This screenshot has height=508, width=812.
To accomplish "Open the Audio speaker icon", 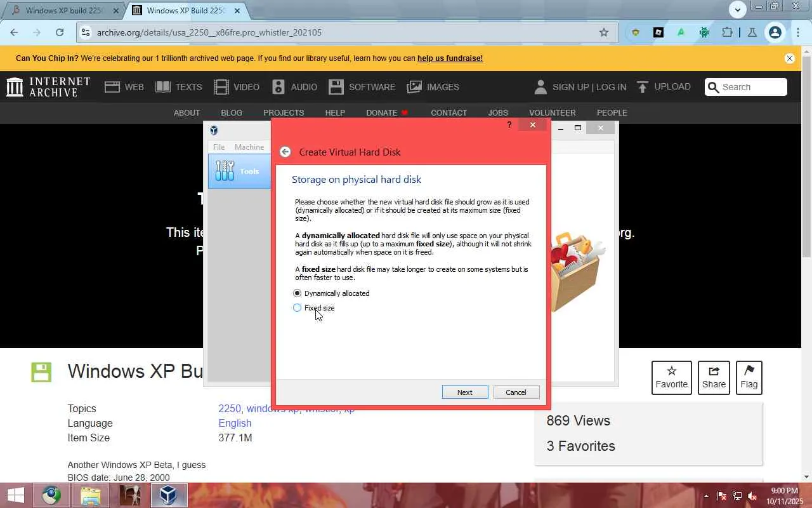I will pyautogui.click(x=278, y=87).
